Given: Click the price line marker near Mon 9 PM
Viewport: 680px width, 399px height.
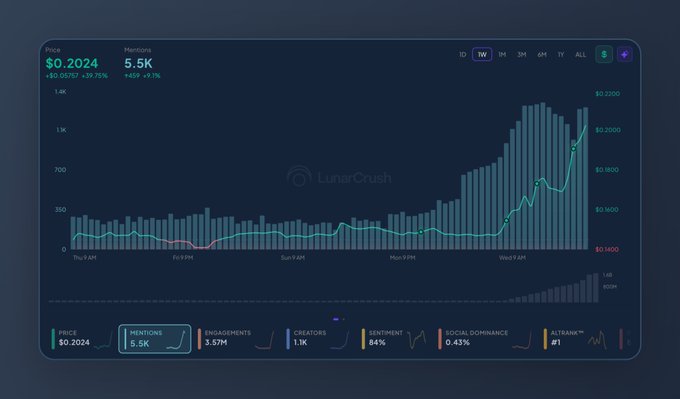Looking at the screenshot, I should pos(421,232).
